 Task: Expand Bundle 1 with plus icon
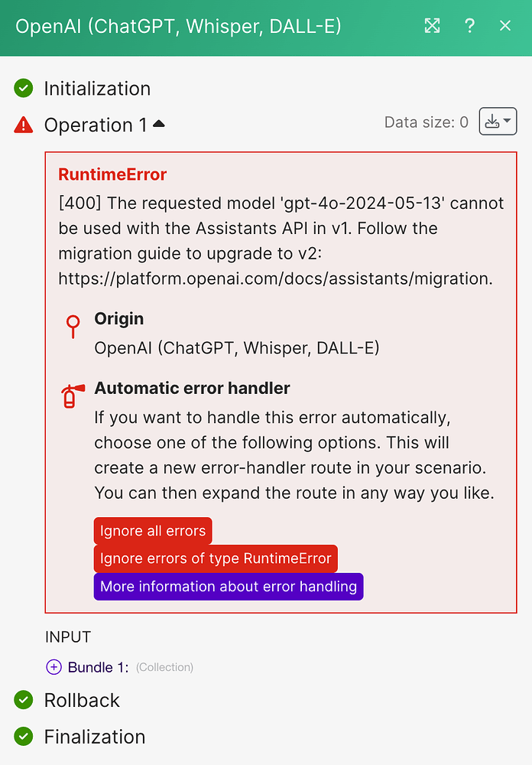[x=54, y=667]
